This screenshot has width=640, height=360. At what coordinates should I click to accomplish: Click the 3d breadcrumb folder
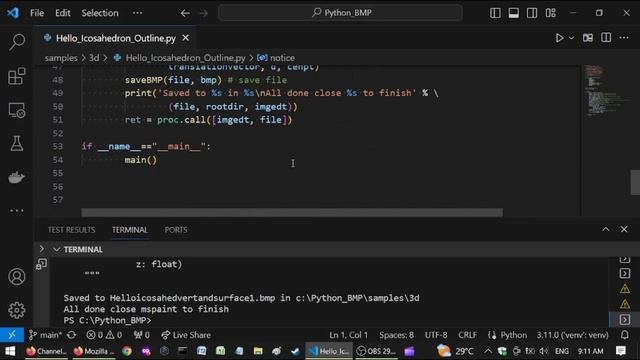94,58
